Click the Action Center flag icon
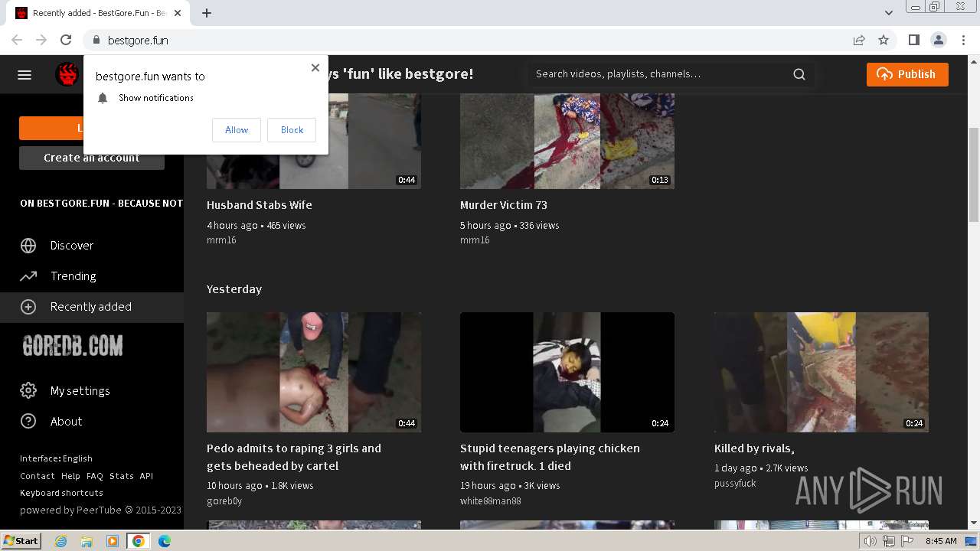The width and height of the screenshot is (980, 551). tap(906, 541)
